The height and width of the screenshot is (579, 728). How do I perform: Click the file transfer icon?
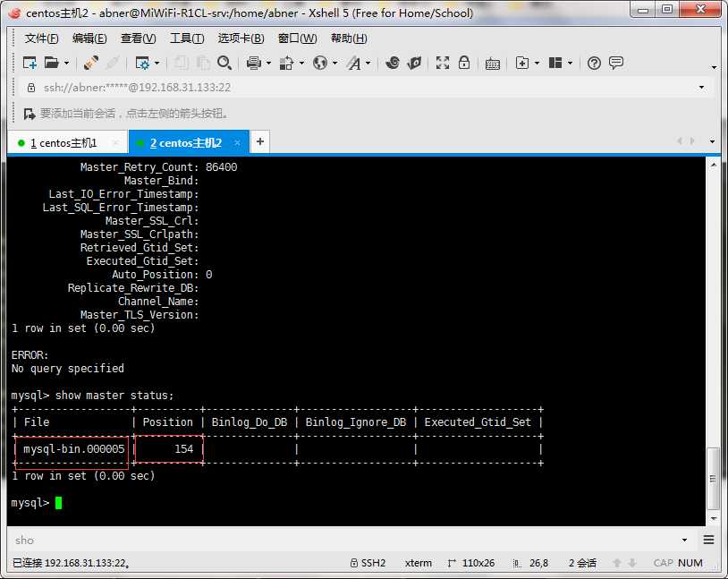point(286,63)
